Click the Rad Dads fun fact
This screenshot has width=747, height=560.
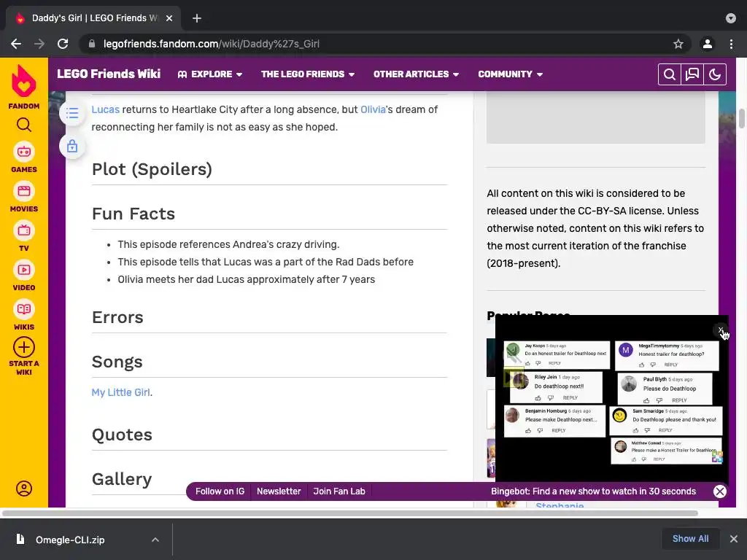tap(266, 262)
